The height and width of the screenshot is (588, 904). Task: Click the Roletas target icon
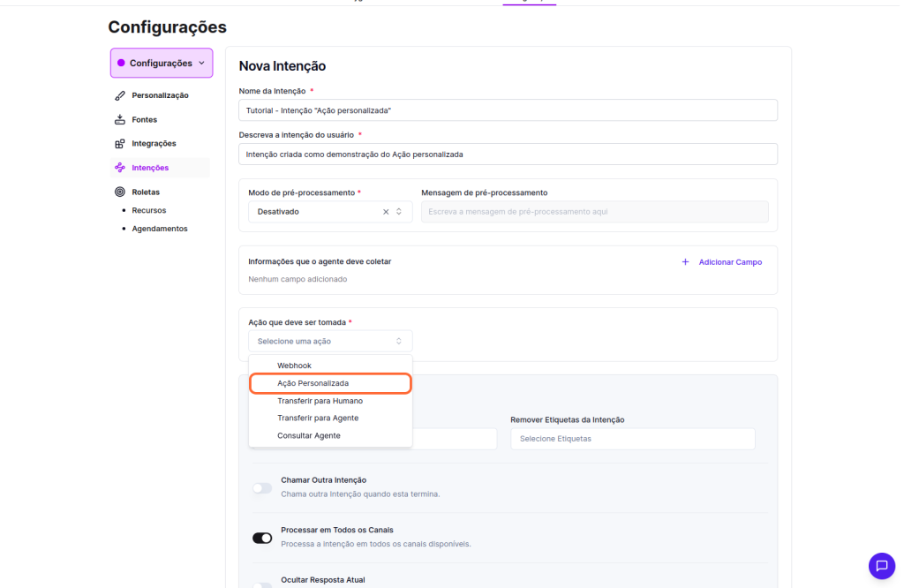(120, 192)
